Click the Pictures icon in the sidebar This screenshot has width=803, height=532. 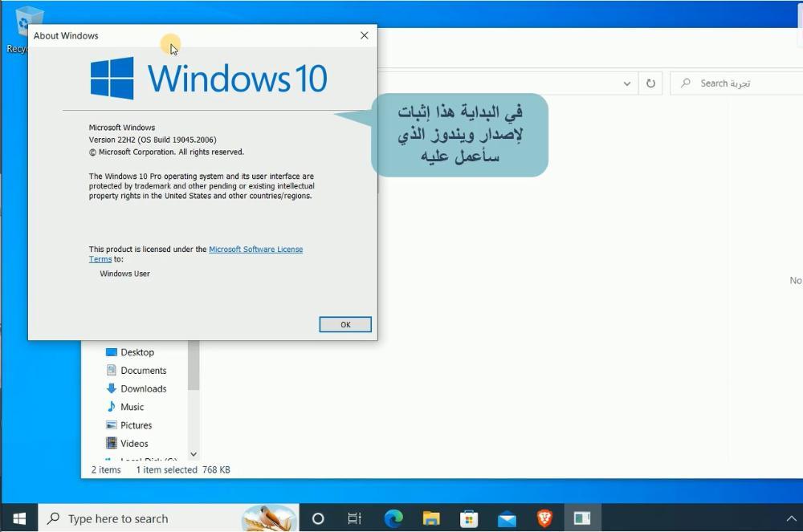[111, 425]
